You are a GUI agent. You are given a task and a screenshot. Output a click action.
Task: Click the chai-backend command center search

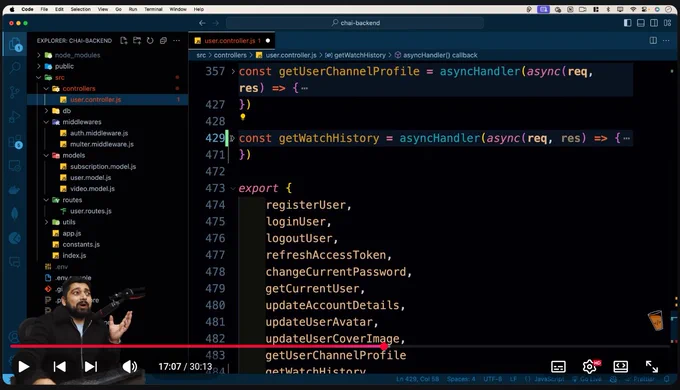pyautogui.click(x=355, y=23)
